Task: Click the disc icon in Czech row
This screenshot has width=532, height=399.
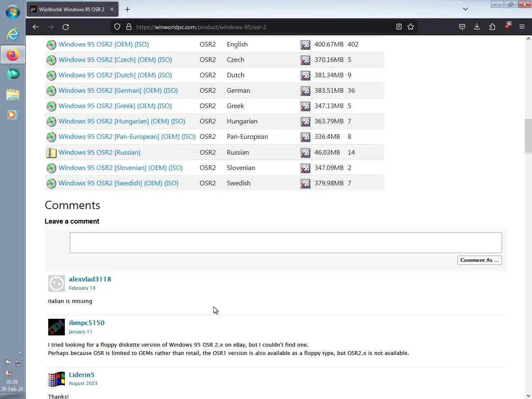Action: click(x=51, y=60)
